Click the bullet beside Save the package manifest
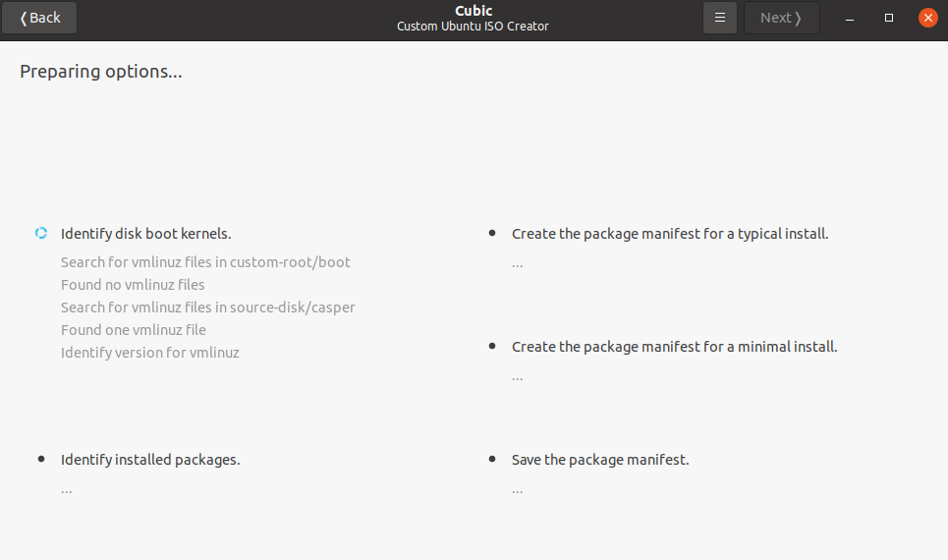Viewport: 948px width, 560px height. [492, 459]
